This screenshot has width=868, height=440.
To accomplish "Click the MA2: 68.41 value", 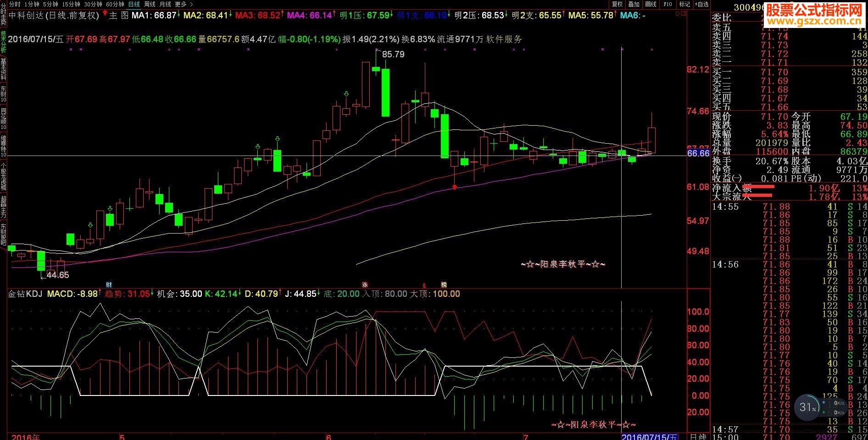I will click(x=206, y=15).
